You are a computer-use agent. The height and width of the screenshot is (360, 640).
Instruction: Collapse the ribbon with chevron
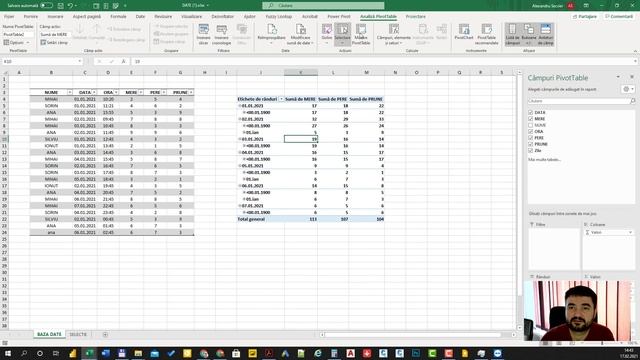click(635, 51)
